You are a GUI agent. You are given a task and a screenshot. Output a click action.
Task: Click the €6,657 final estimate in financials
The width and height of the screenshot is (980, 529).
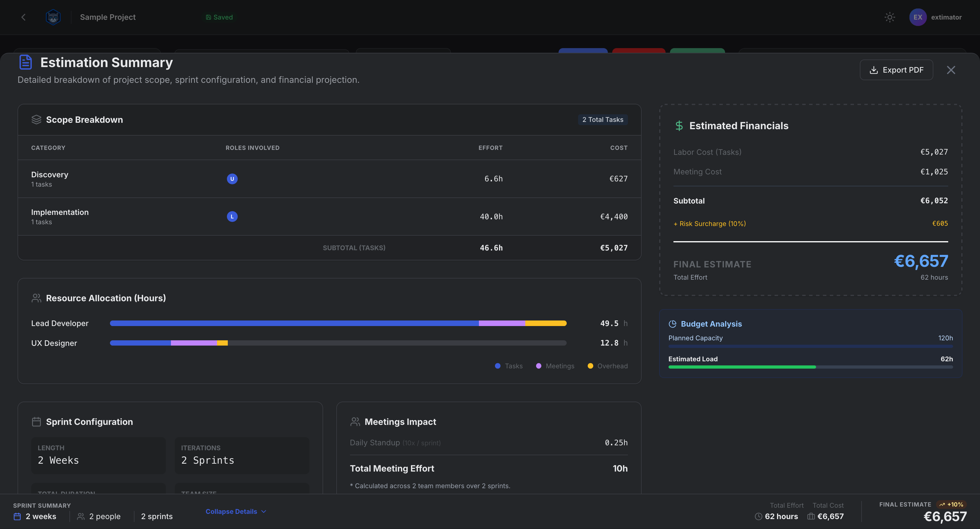tap(921, 261)
